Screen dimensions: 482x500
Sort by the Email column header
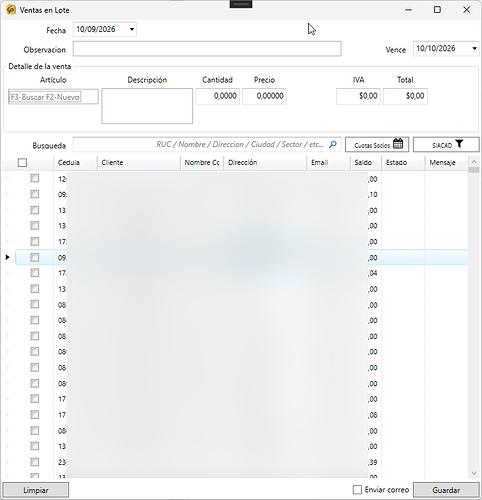tap(328, 163)
